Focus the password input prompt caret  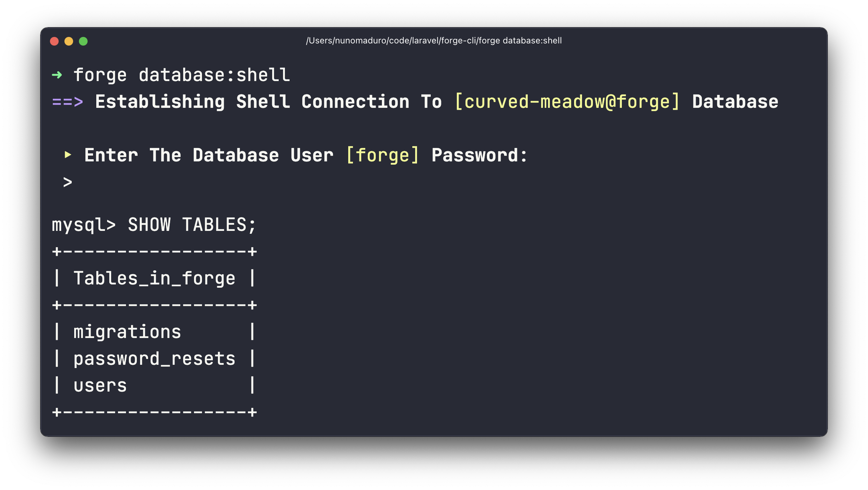68,182
